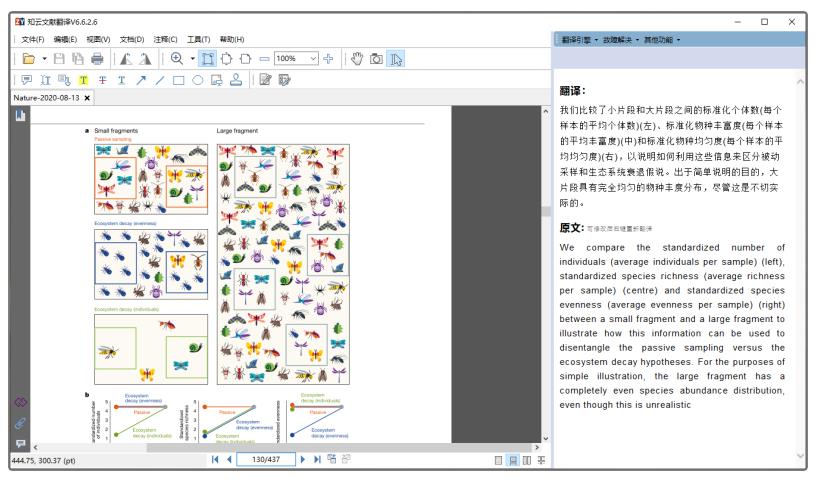This screenshot has height=486, width=820.
Task: Select the Strikethrough text annotation tool
Action: 102,82
